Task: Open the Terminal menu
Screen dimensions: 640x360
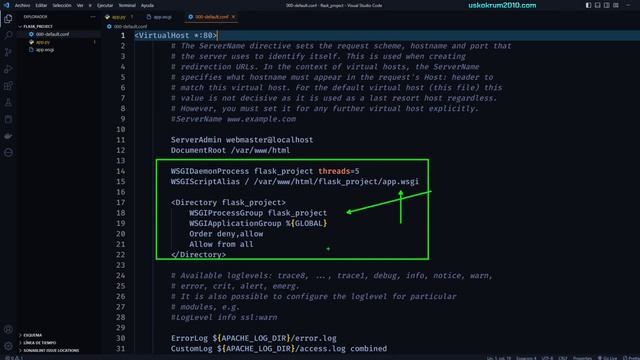Action: [127, 6]
